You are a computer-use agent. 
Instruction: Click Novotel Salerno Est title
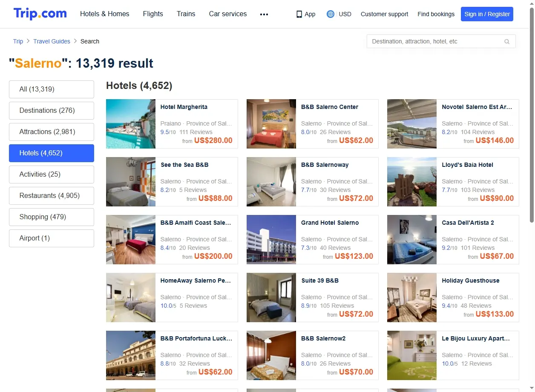coord(477,107)
